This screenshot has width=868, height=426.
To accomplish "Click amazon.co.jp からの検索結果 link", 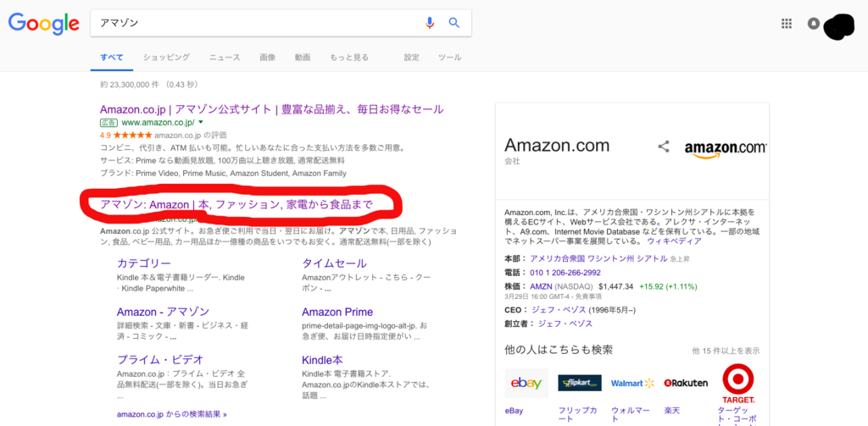I will [x=171, y=413].
